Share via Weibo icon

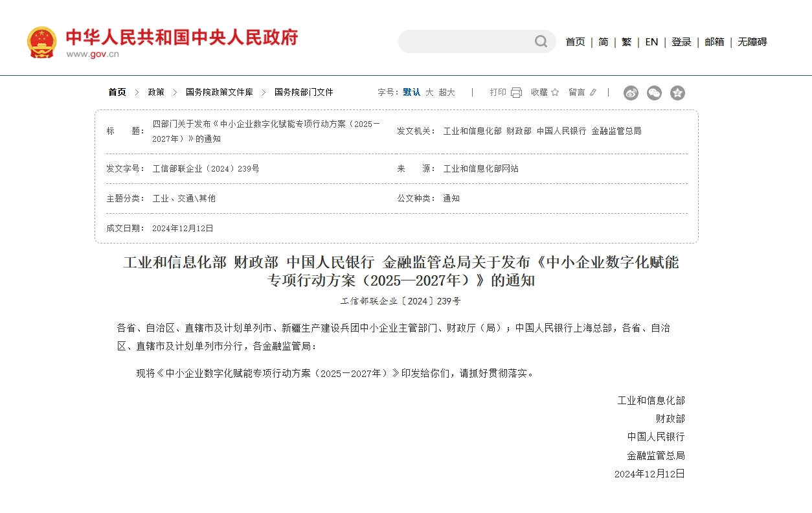pyautogui.click(x=631, y=93)
